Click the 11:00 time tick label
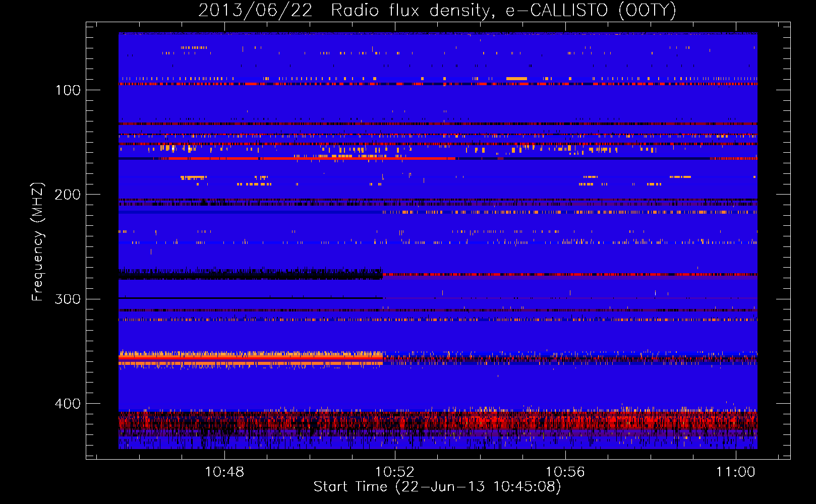This screenshot has height=504, width=816. pyautogui.click(x=736, y=472)
